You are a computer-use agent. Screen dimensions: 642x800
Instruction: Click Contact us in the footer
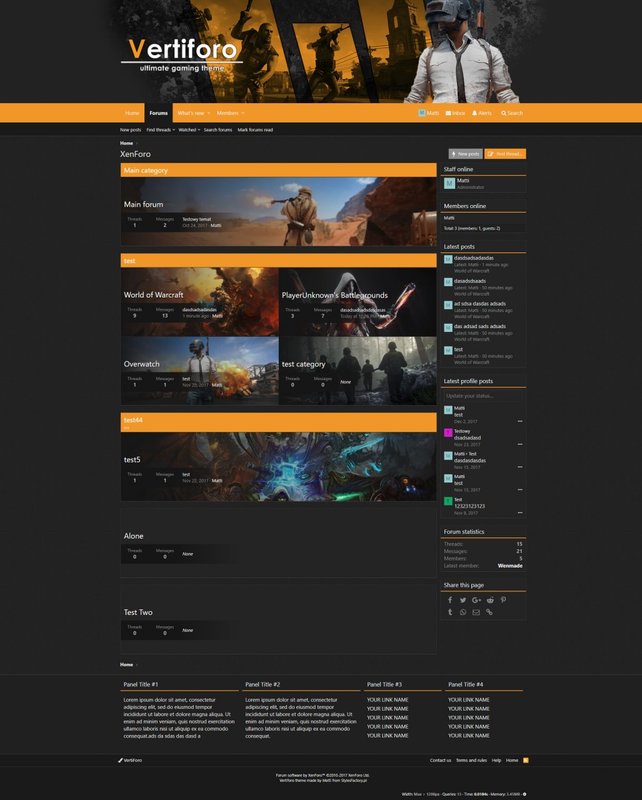[440, 760]
